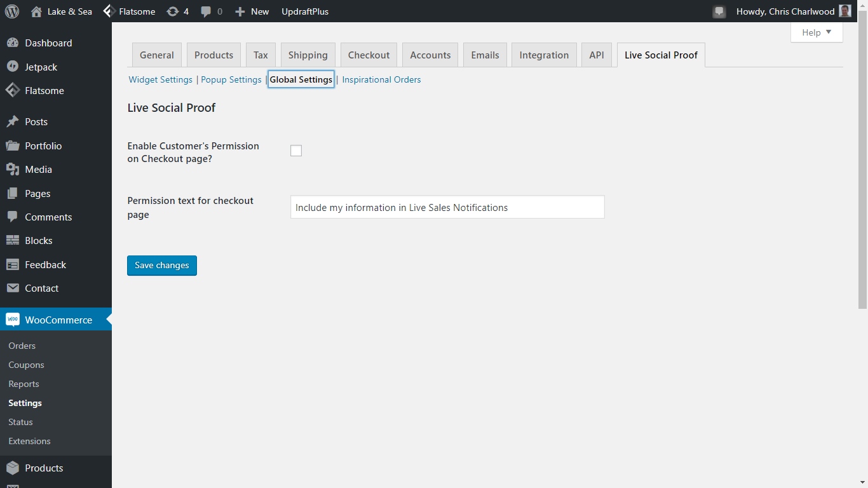Click the Products box icon in sidebar
The width and height of the screenshot is (868, 488).
13,468
